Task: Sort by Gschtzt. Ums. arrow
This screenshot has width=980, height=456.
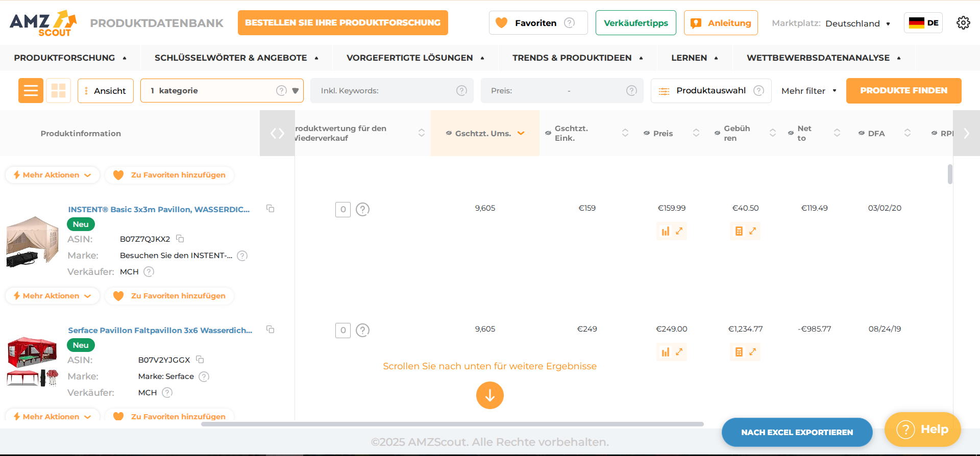Action: point(521,133)
